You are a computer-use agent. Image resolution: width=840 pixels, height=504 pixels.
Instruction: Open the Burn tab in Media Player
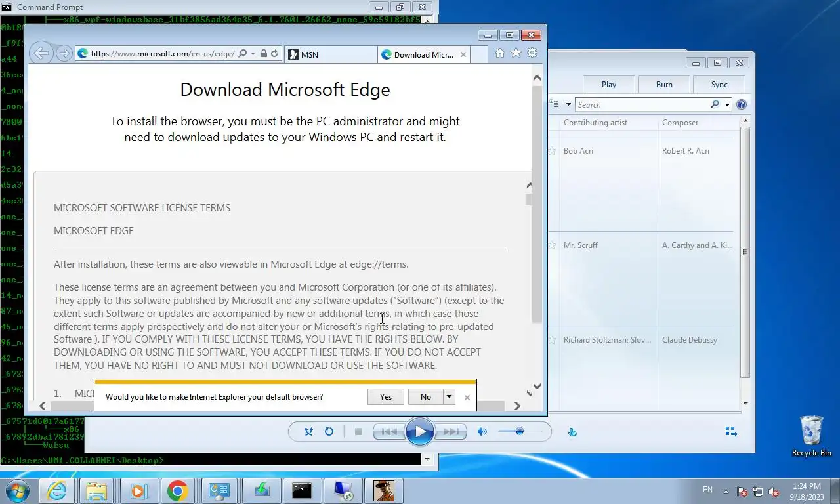(x=664, y=84)
